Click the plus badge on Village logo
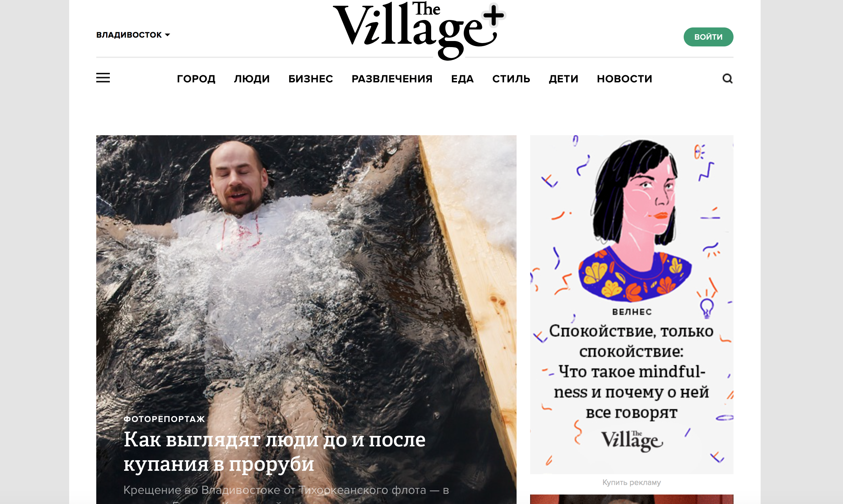843x504 pixels. click(x=494, y=15)
